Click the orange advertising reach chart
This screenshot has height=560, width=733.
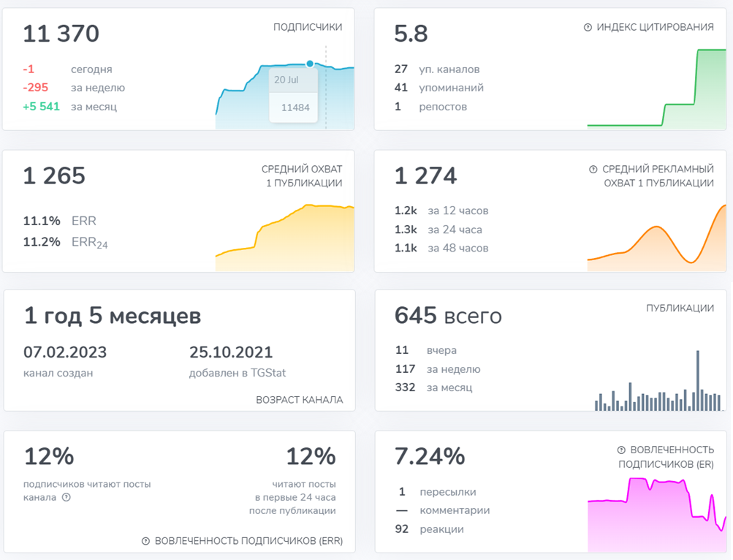click(x=658, y=241)
